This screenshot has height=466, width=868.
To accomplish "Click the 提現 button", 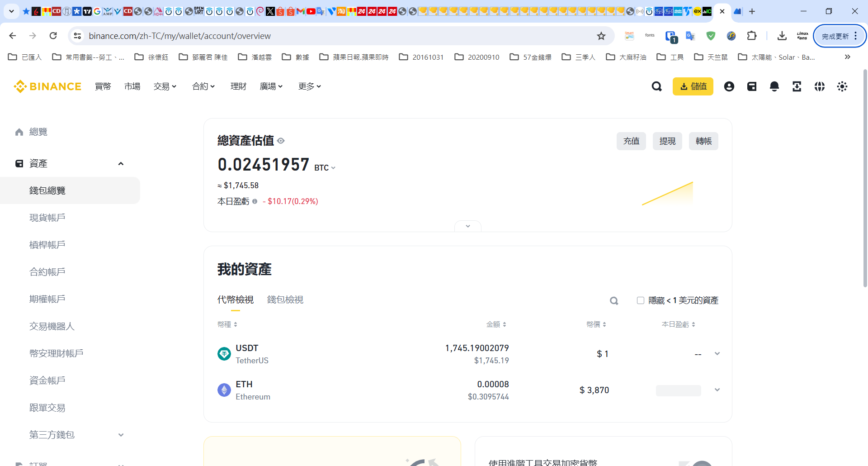I will point(667,141).
